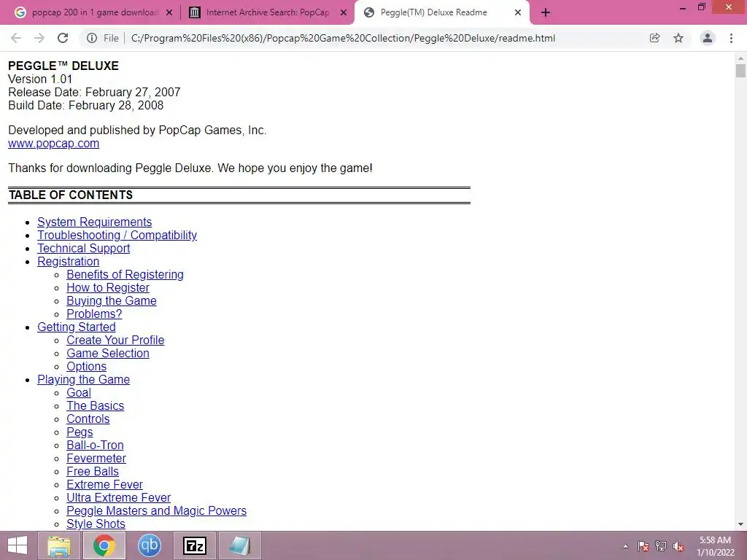Open the Action Center flag icon
The image size is (747, 560).
[x=643, y=546]
